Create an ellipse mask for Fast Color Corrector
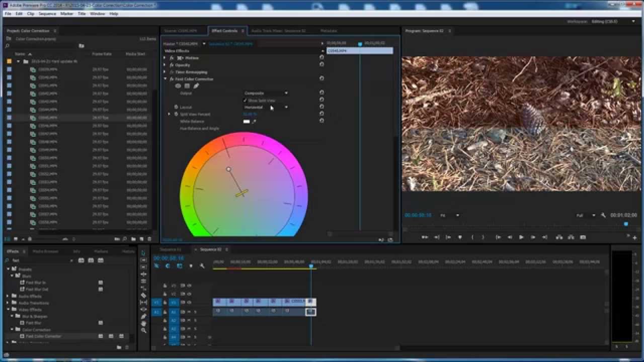644x362 pixels. 178,86
